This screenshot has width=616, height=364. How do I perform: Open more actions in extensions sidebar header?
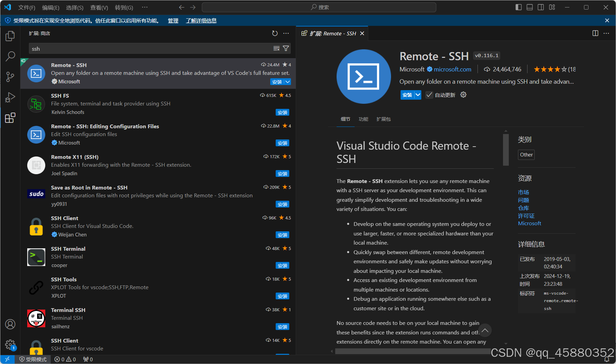coord(286,33)
